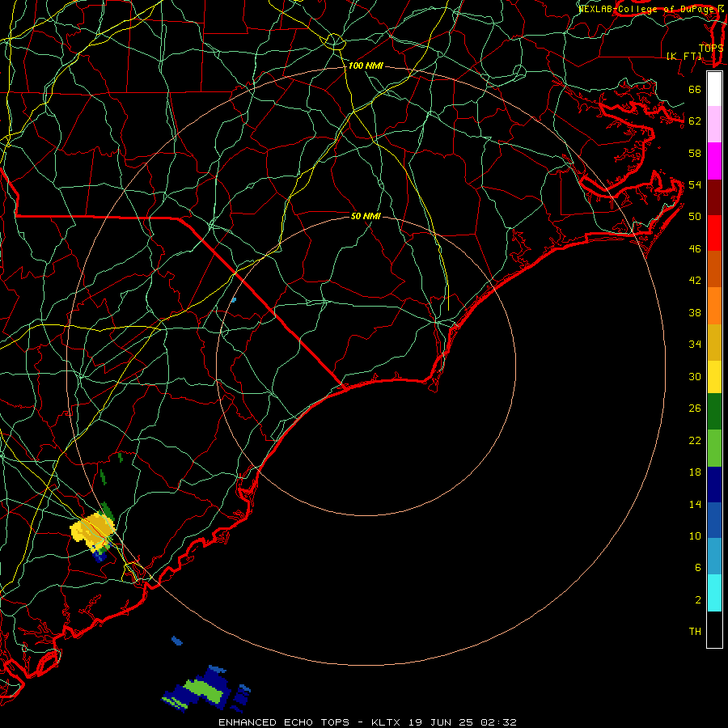This screenshot has width=728, height=728.
Task: Click the legend value 30
Action: (695, 376)
